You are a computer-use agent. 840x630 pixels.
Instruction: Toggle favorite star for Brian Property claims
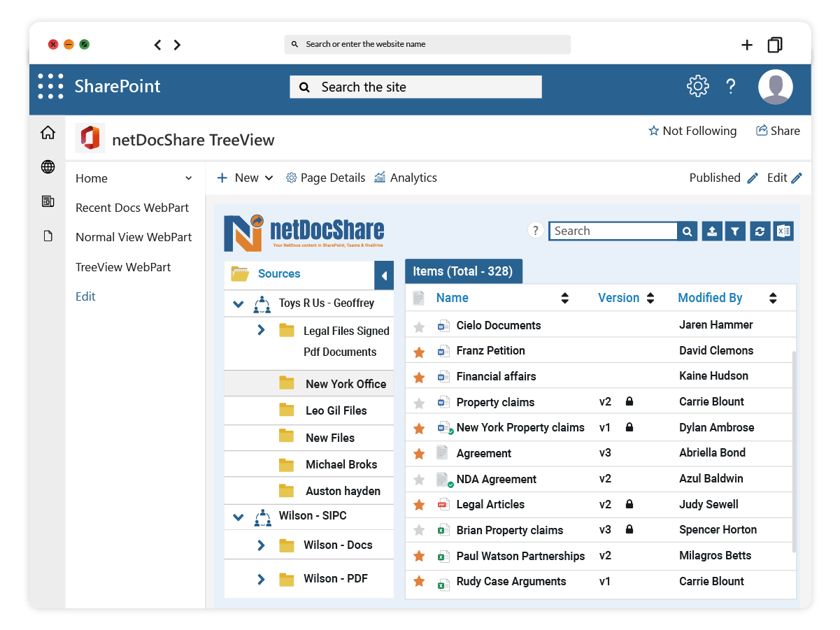click(419, 531)
